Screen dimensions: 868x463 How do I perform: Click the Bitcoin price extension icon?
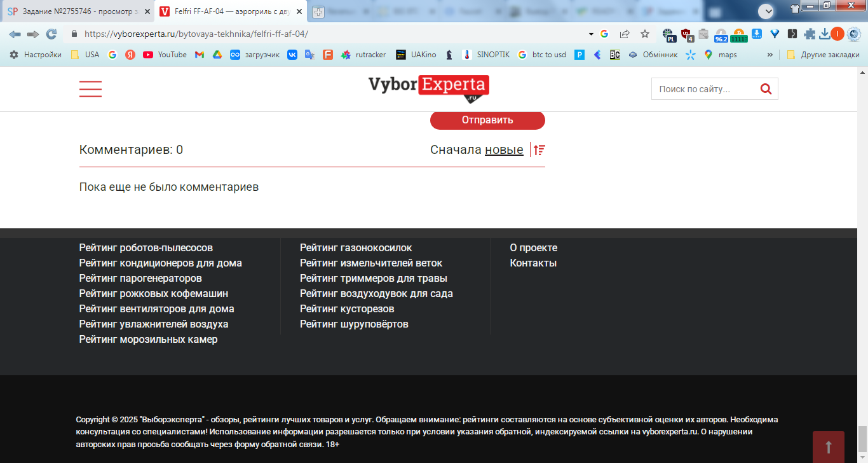[738, 35]
